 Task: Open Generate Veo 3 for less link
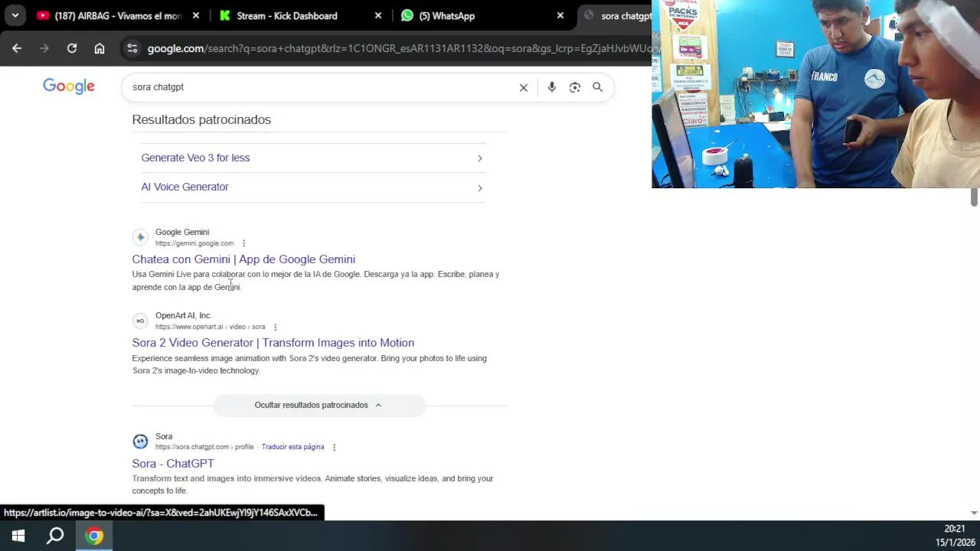tap(195, 158)
